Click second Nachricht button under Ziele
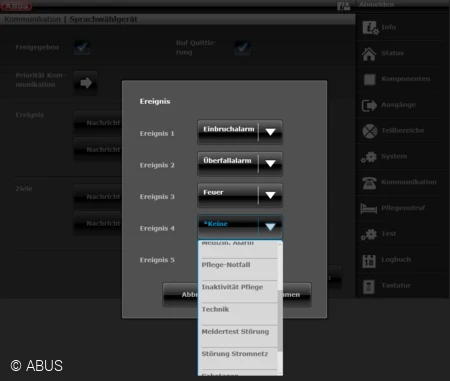The image size is (450, 381). click(98, 223)
